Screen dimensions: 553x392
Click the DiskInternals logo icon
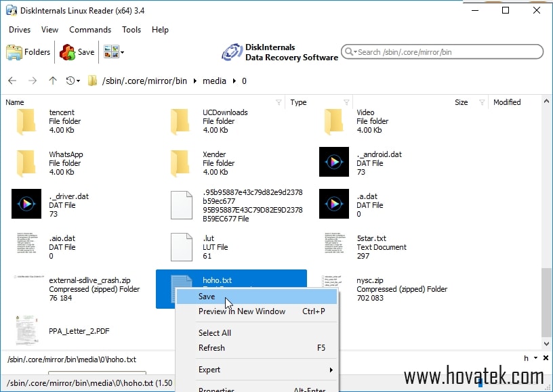(x=232, y=52)
